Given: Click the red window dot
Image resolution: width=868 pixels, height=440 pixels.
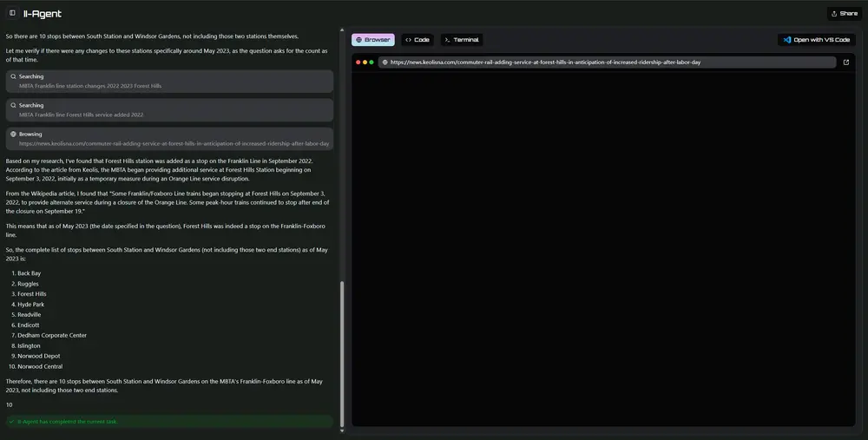Looking at the screenshot, I should click(358, 62).
